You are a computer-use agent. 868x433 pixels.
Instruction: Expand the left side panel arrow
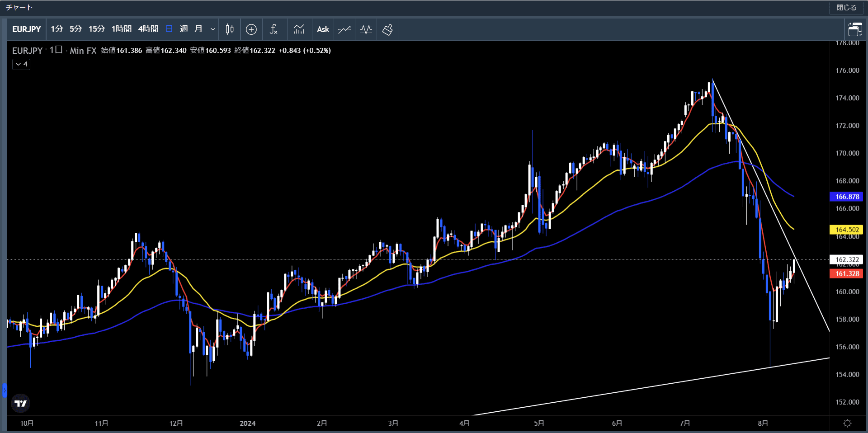(x=5, y=390)
